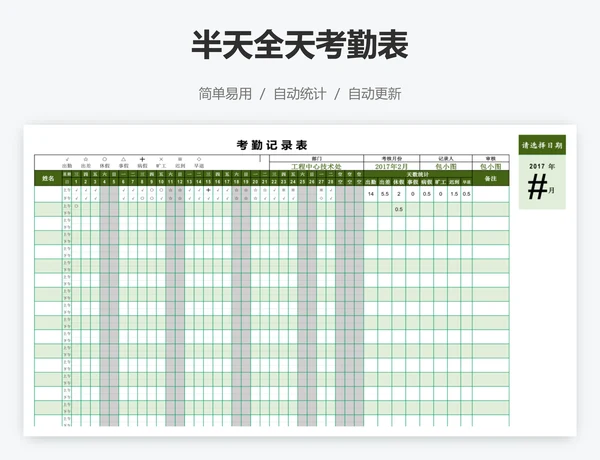Image resolution: width=600 pixels, height=460 pixels.
Task: Click the 病假 statistics column header
Action: tap(427, 182)
